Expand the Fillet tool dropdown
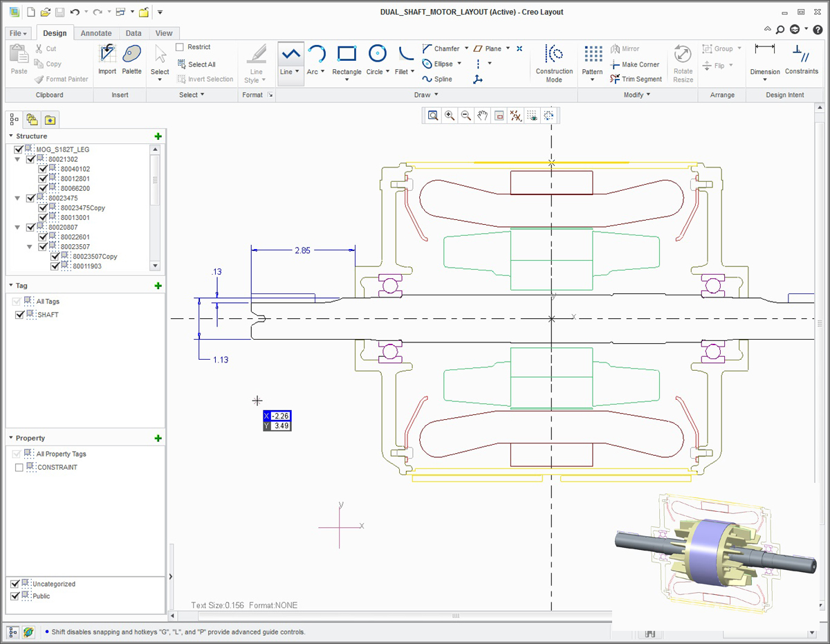The image size is (830, 644). point(413,70)
